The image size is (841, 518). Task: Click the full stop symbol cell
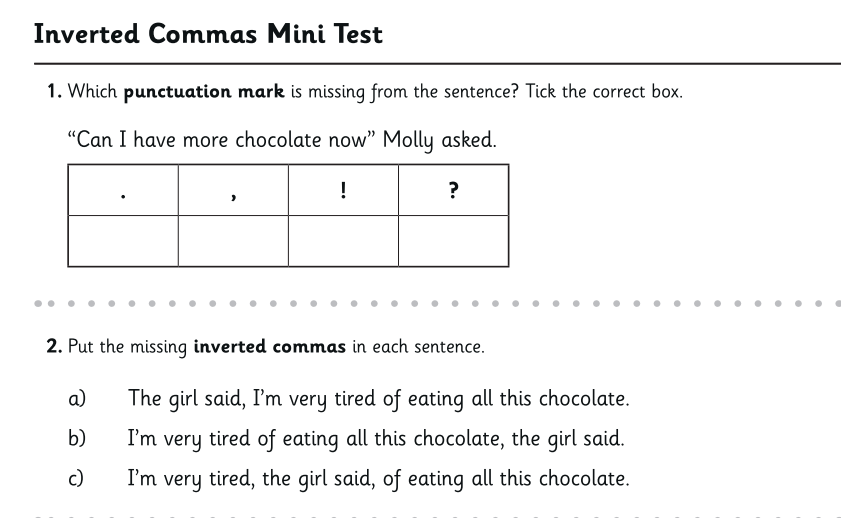coord(123,190)
